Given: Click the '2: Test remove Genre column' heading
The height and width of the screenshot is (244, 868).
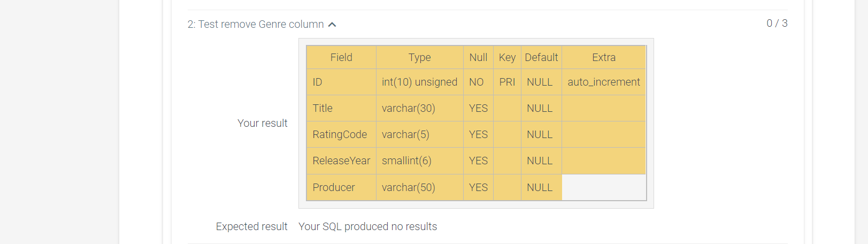Looking at the screenshot, I should pos(256,25).
